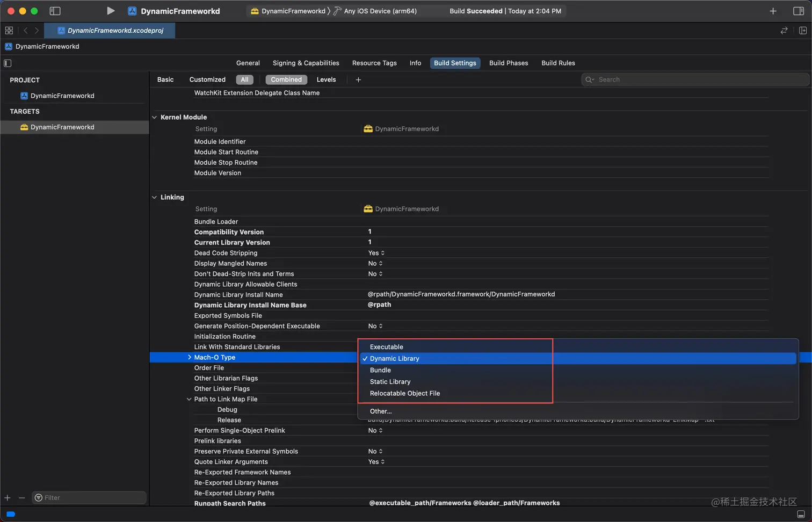Change Generate Position-Dependent Executable value
This screenshot has width=812, height=522.
point(375,326)
